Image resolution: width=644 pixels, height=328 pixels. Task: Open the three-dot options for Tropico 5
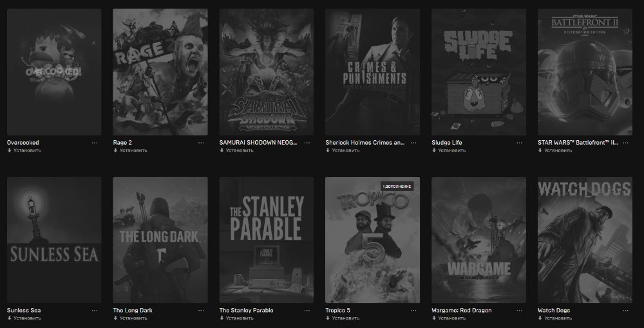coord(413,311)
